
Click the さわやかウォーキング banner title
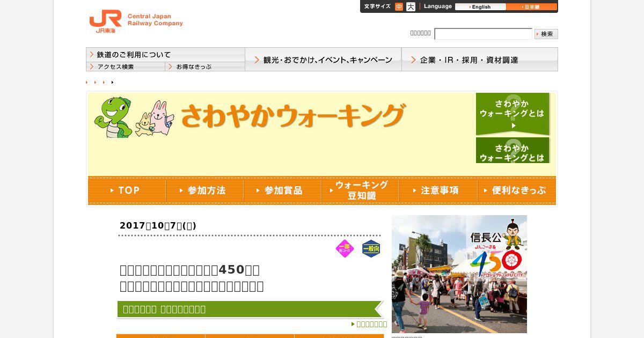(x=293, y=115)
